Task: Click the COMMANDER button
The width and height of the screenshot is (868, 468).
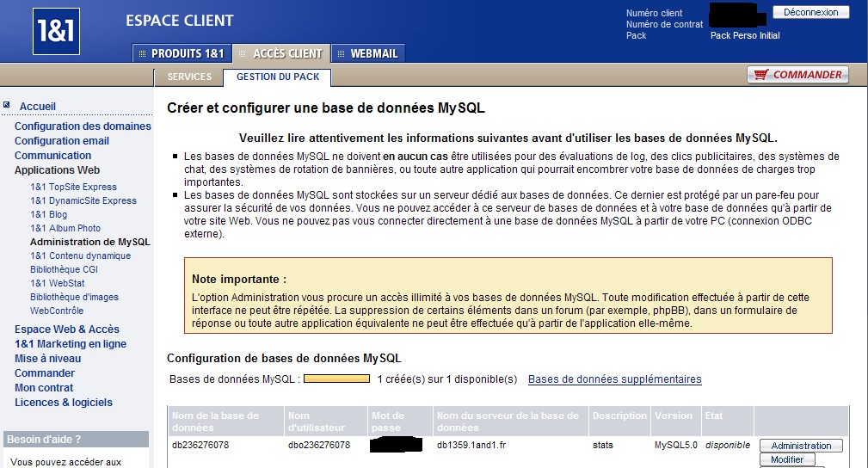Action: tap(797, 75)
